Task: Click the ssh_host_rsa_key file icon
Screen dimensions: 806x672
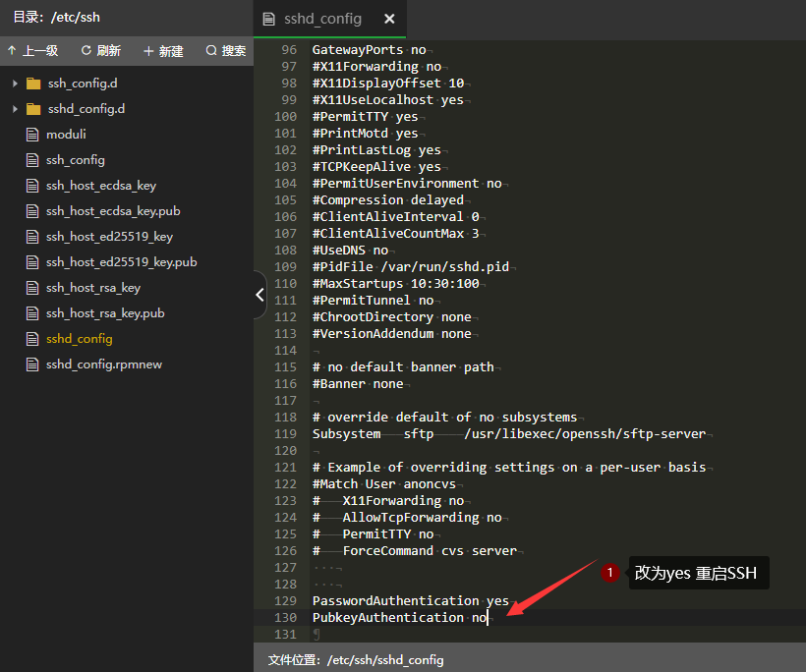Action: tap(32, 288)
